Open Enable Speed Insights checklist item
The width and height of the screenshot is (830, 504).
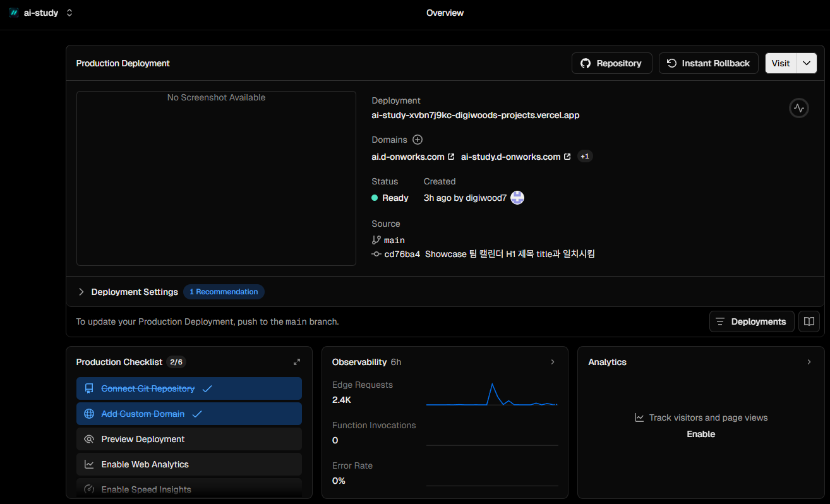(189, 489)
